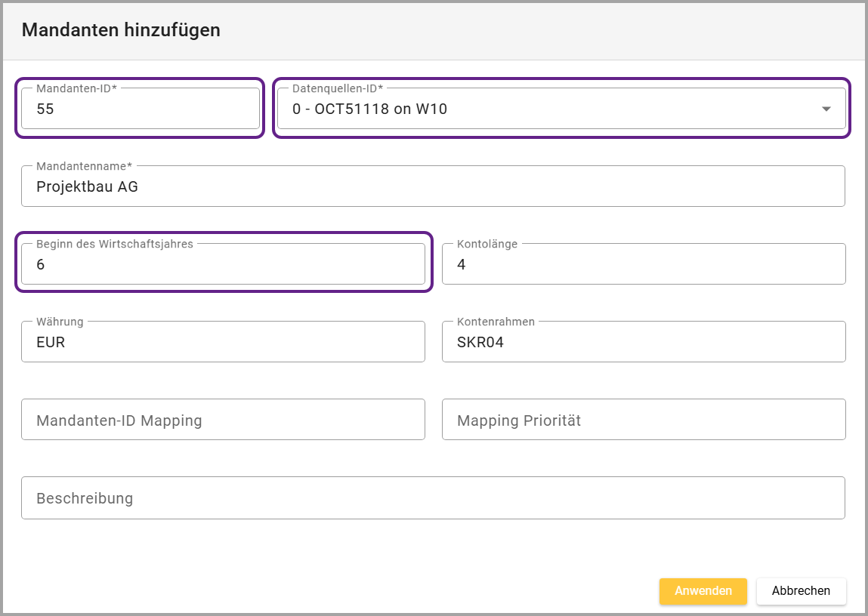
Task: Click the Kontenrahmen field with SKR04
Action: coord(643,343)
